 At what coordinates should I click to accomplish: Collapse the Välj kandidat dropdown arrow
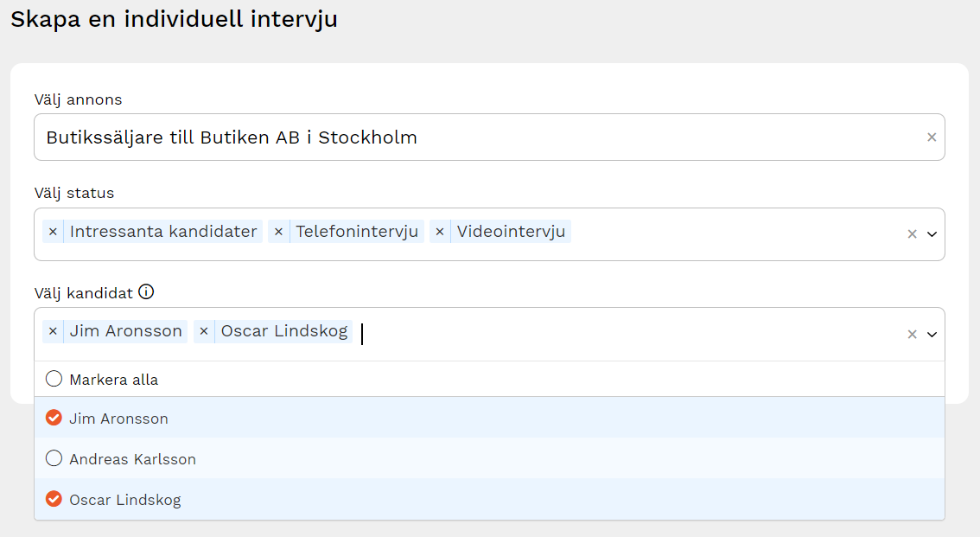point(932,335)
